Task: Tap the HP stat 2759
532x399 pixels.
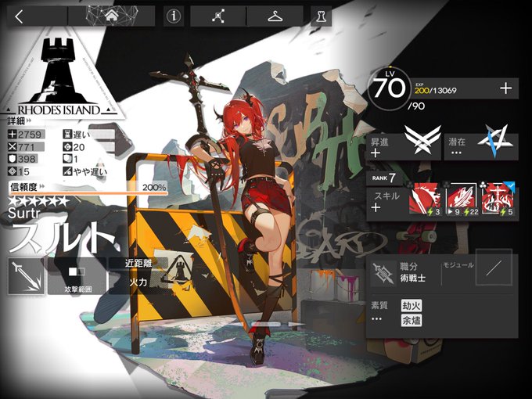Action: coord(25,135)
